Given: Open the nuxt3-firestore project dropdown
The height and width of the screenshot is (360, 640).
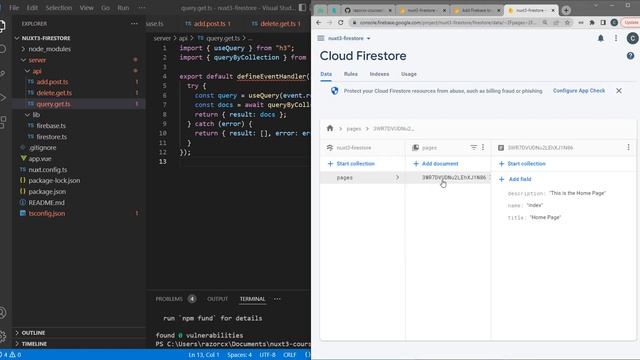Looking at the screenshot, I should (349, 38).
